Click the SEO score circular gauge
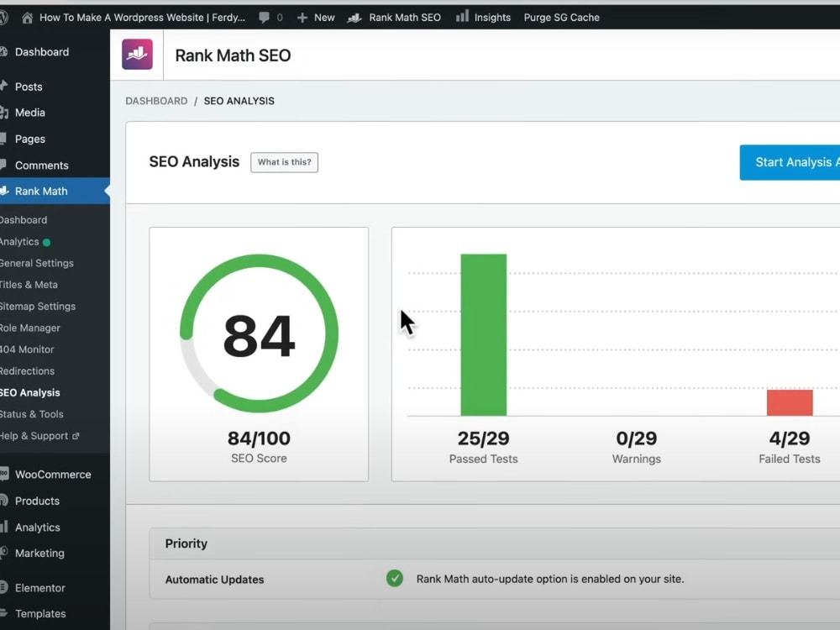 (x=259, y=333)
